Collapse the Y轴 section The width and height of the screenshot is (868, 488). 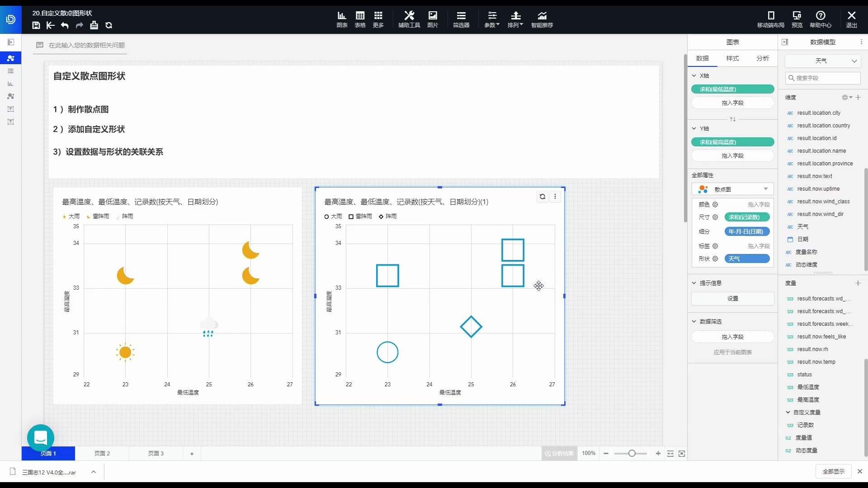(694, 128)
